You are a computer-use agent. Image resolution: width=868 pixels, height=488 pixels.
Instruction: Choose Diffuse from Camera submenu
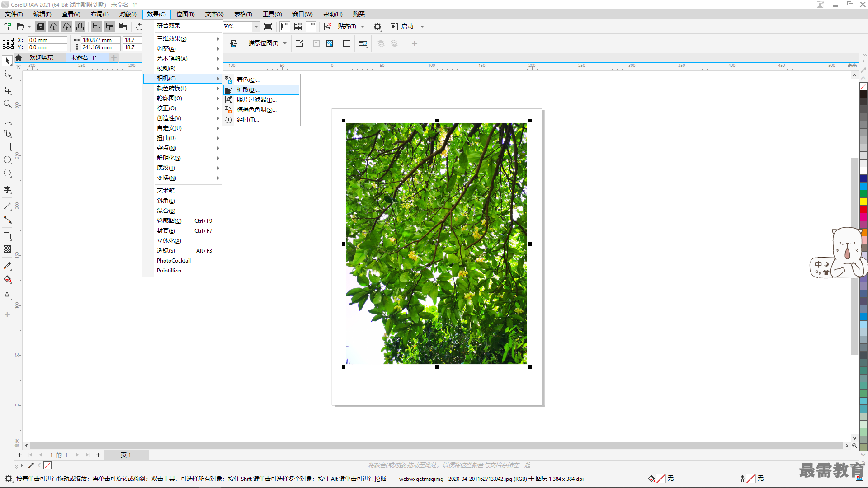coord(261,90)
